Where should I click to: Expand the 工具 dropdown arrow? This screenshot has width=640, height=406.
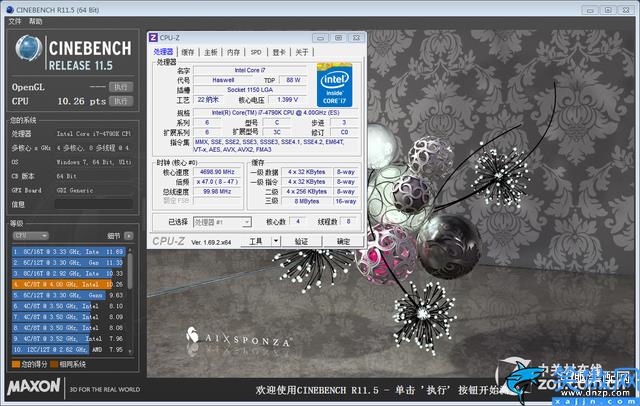(x=276, y=241)
